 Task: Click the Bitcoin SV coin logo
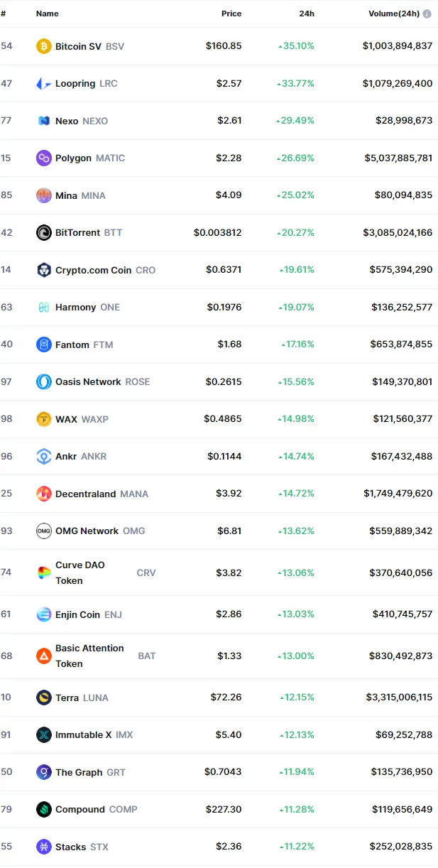[44, 46]
